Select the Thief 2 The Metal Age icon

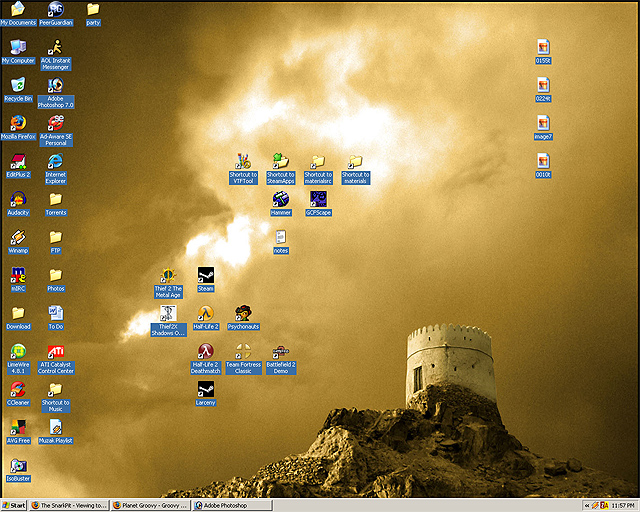click(168, 275)
